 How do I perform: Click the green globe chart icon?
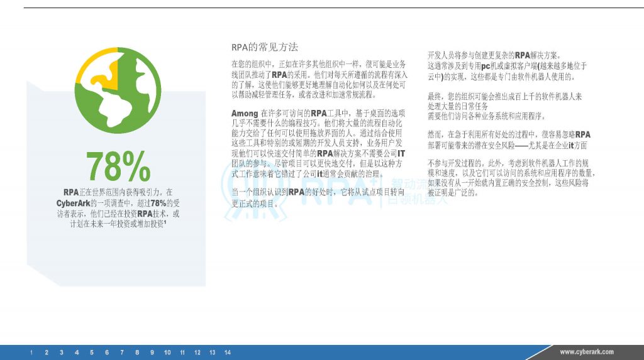118,90
